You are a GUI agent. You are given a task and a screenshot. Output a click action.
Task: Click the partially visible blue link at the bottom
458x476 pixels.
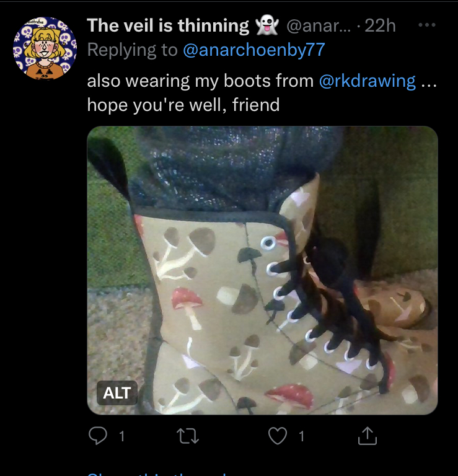point(158,474)
